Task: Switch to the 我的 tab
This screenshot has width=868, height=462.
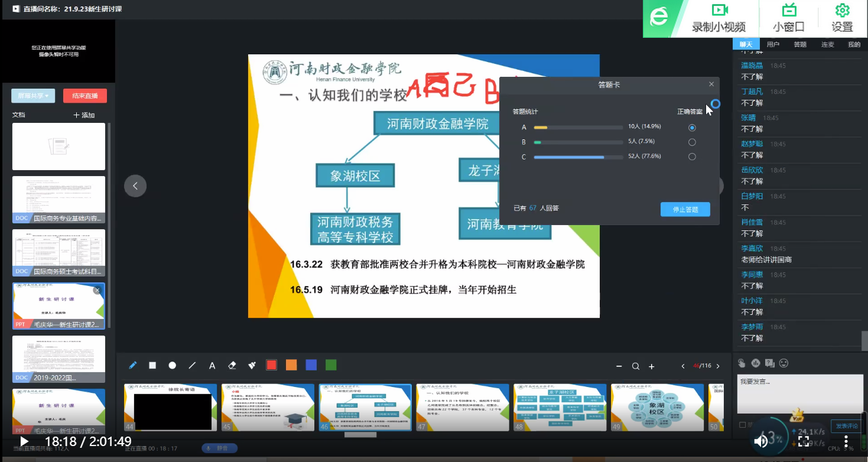Action: pos(854,44)
